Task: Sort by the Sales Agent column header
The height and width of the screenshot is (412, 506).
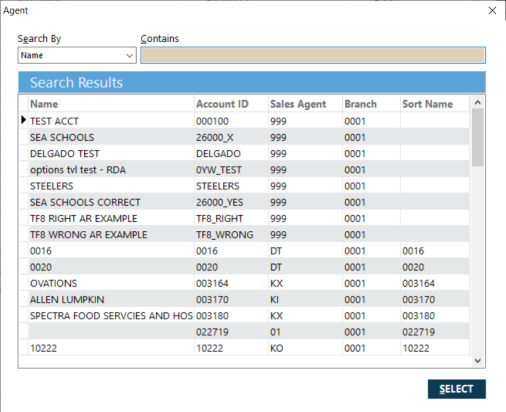Action: pos(305,104)
